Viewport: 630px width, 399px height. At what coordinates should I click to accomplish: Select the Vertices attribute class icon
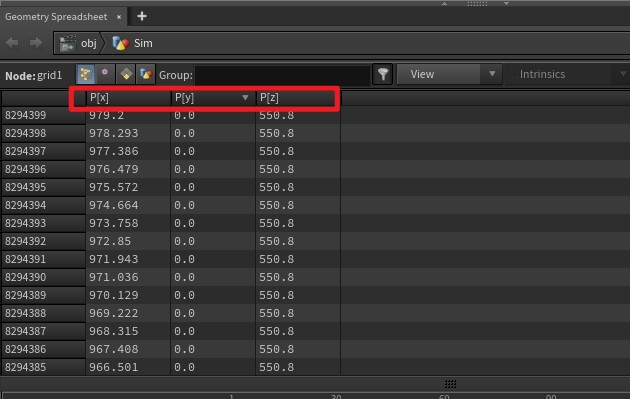point(105,74)
